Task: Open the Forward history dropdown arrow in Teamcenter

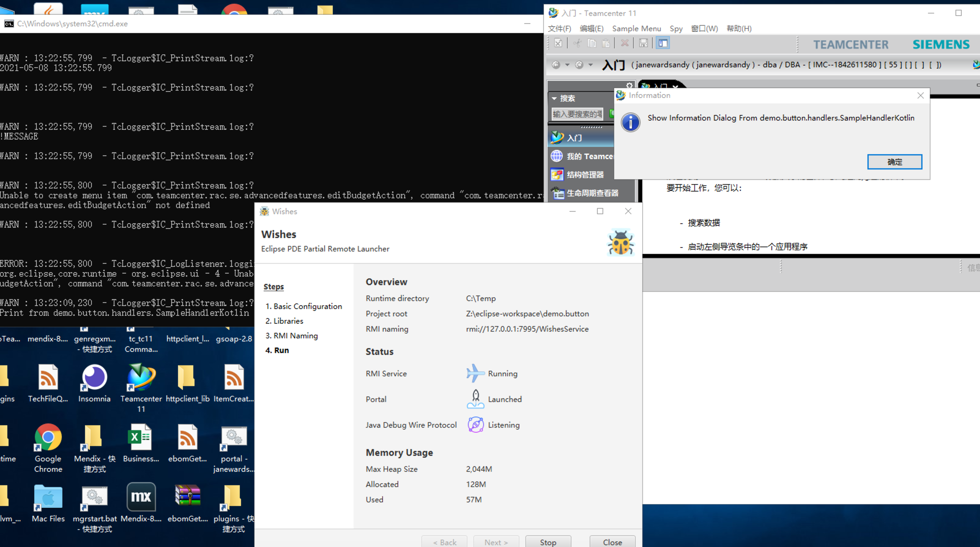Action: click(590, 65)
